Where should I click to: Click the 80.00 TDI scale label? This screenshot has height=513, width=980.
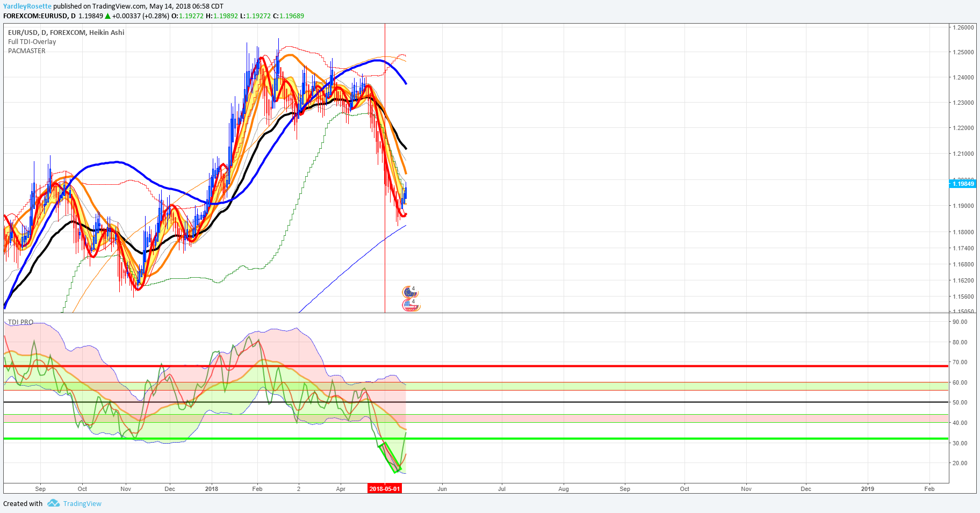pyautogui.click(x=960, y=343)
